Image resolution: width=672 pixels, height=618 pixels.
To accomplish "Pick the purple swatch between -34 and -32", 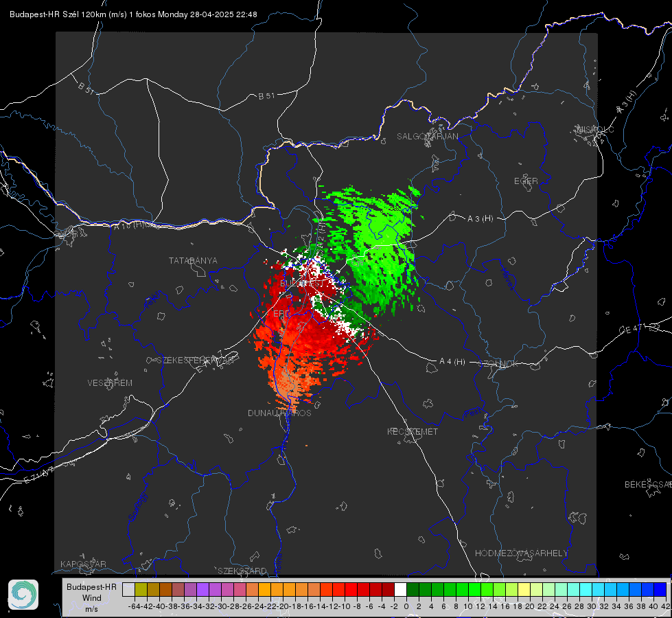I will [202, 589].
